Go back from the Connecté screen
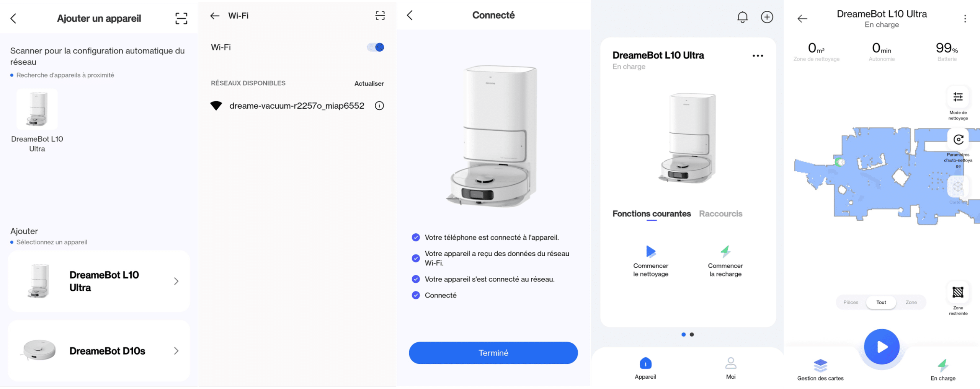This screenshot has width=980, height=389. pos(410,15)
